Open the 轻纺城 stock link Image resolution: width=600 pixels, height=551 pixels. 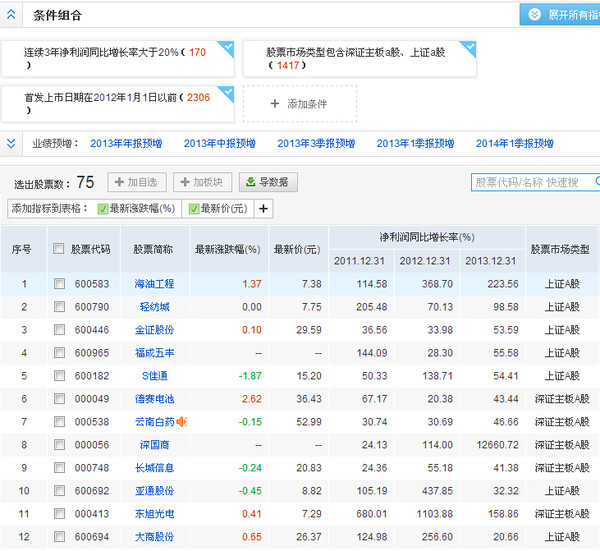[x=155, y=307]
